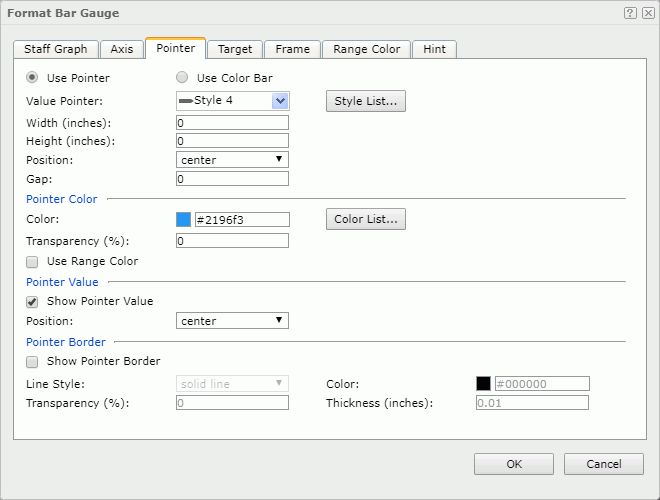The height and width of the screenshot is (500, 660).
Task: Open the Axis tab
Action: (122, 49)
